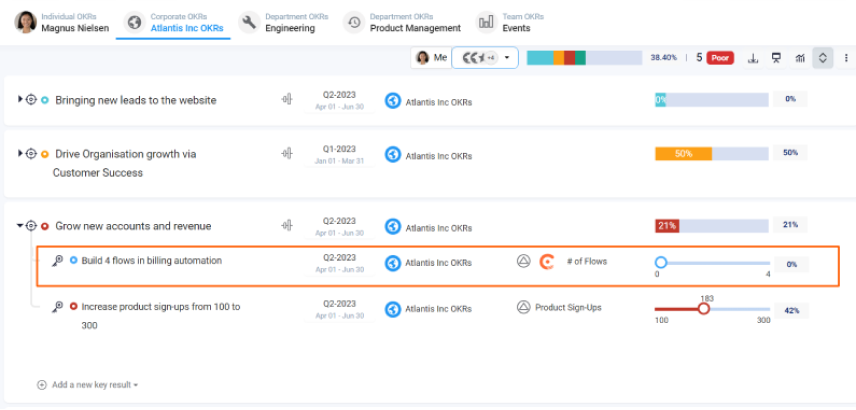Click Atlantis Inc OKRs owner on Grow new accounts row
The width and height of the screenshot is (856, 410).
pyautogui.click(x=429, y=227)
